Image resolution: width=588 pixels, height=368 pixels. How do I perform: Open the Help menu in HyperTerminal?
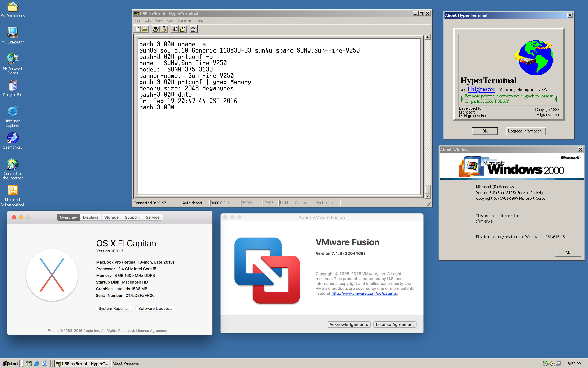[x=199, y=21]
